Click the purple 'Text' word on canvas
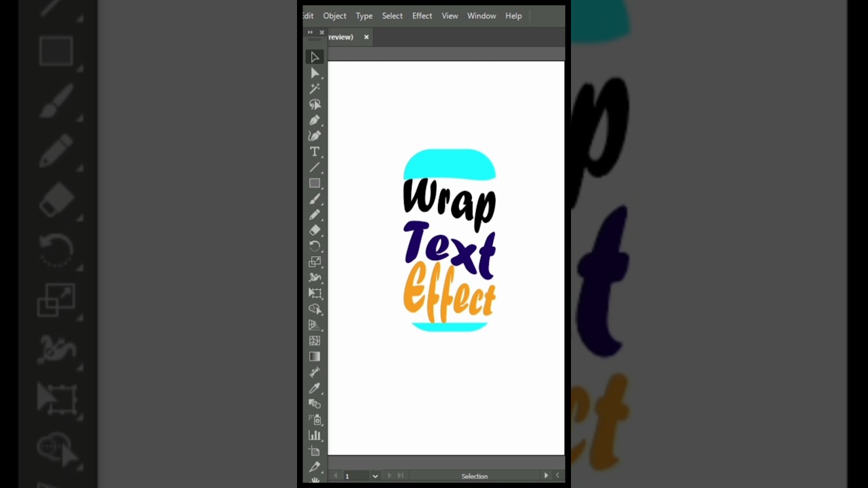The height and width of the screenshot is (488, 868). coord(450,249)
